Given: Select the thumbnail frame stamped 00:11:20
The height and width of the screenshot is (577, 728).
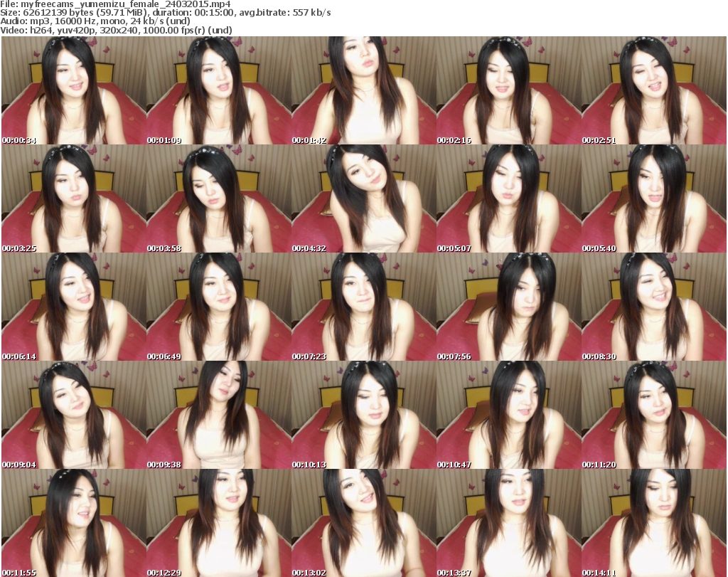Looking at the screenshot, I should coord(654,415).
